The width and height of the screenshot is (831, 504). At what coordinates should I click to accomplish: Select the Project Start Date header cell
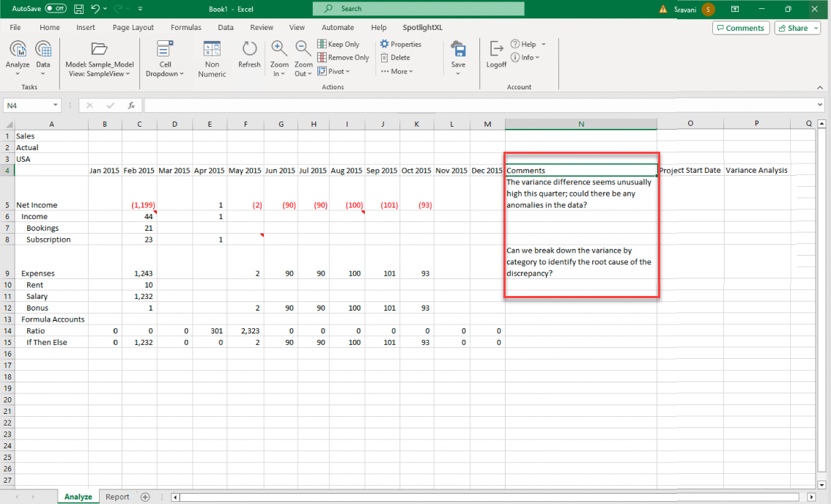pos(690,170)
